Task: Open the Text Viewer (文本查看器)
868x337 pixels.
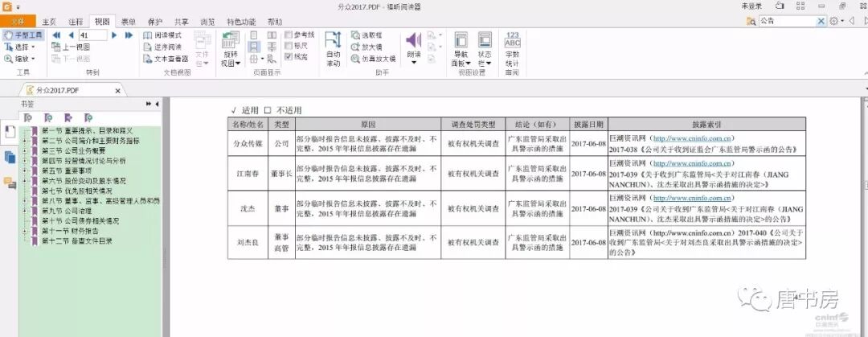Action: coord(166,58)
